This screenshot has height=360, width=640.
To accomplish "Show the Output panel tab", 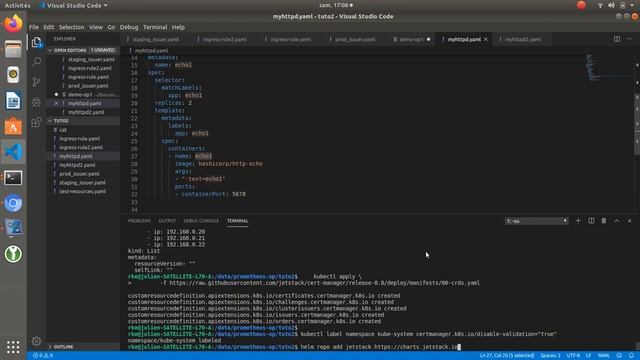I will (167, 221).
